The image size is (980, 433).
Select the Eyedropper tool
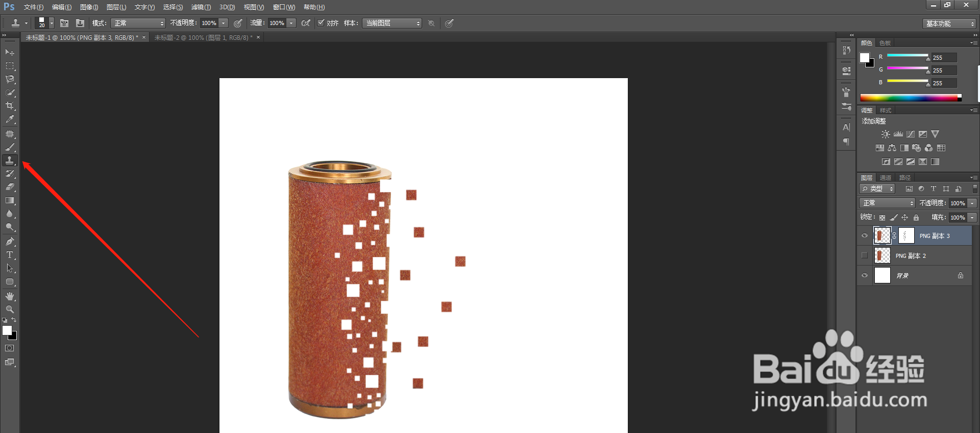tap(10, 119)
